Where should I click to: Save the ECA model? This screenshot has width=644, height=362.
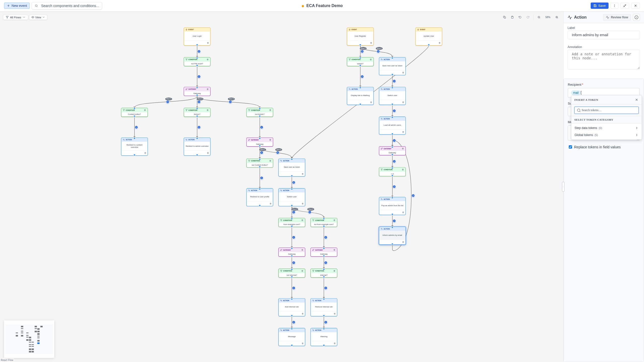(599, 6)
